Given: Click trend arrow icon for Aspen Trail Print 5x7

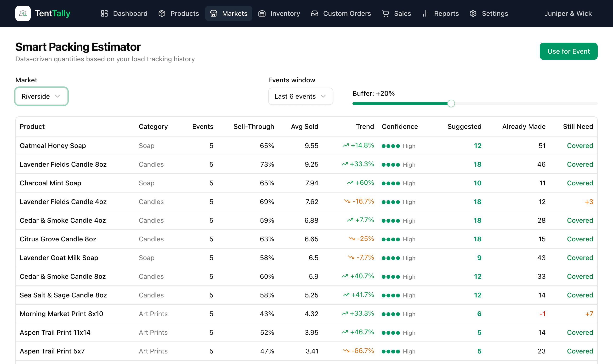Looking at the screenshot, I should click(346, 351).
